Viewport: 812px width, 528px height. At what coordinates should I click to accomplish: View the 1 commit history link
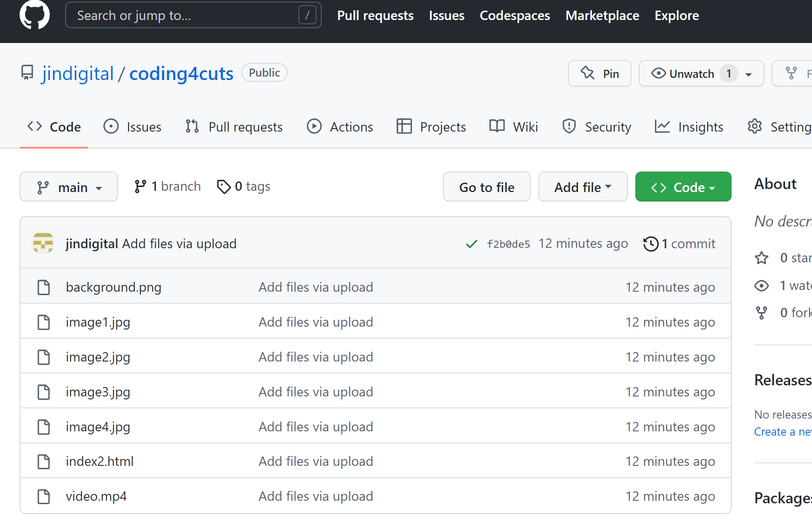[679, 244]
